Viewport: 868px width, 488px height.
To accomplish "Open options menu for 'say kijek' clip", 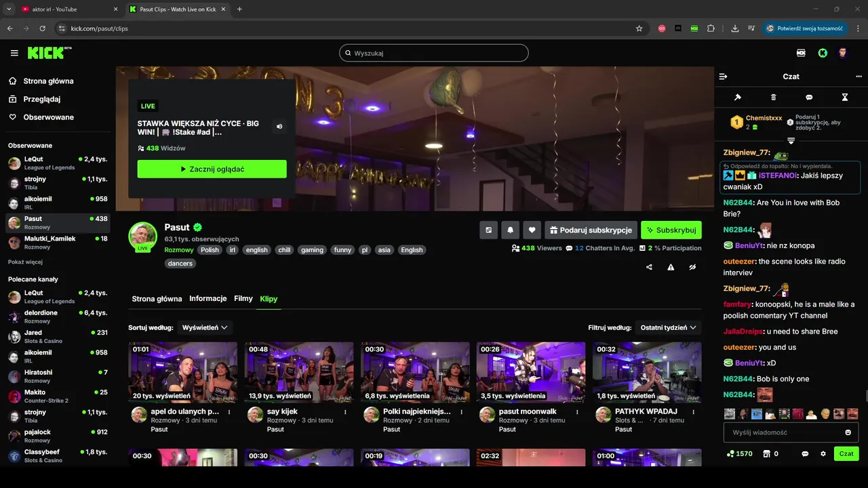I will [345, 411].
